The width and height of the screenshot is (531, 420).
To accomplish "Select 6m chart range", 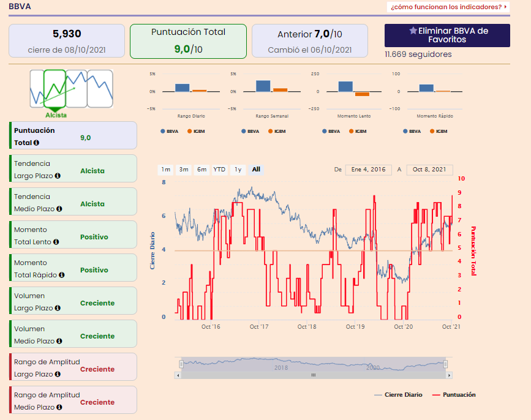I will pos(202,170).
